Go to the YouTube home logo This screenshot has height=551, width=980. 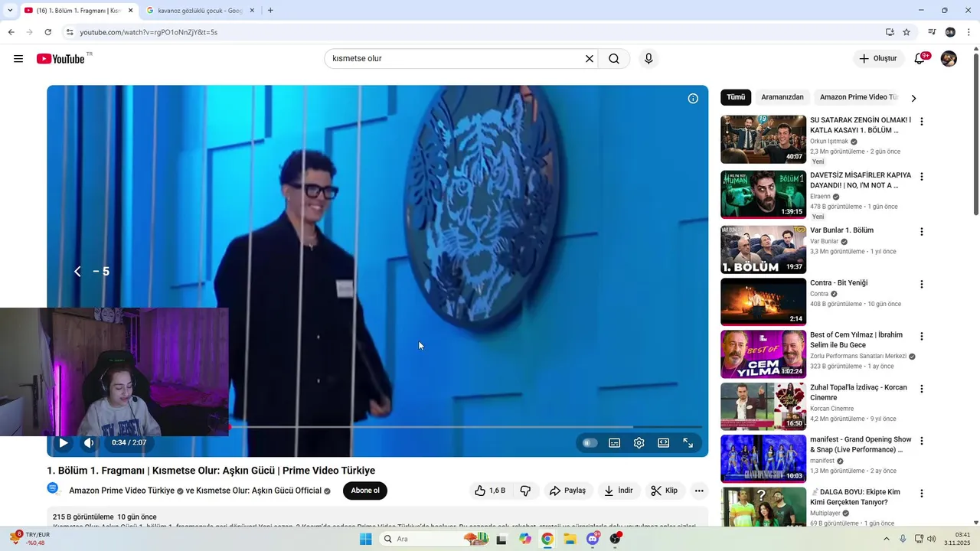click(60, 59)
